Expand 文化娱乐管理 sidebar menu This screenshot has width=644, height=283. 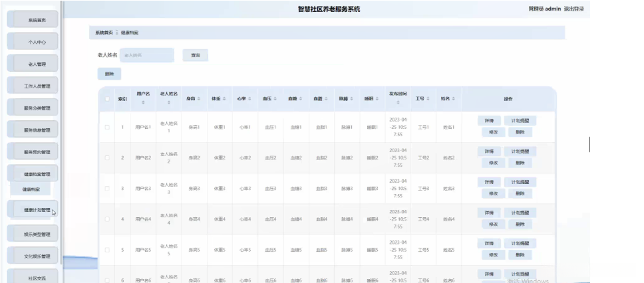coord(33,256)
